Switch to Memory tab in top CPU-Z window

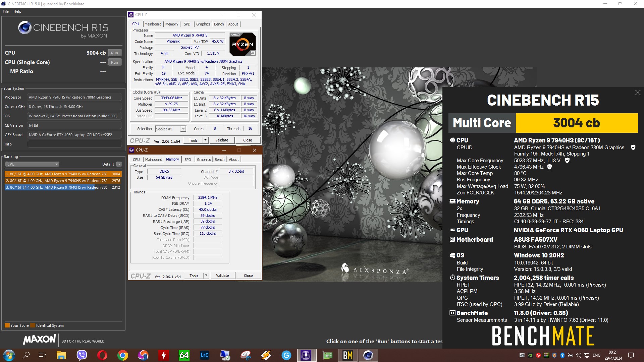(172, 24)
